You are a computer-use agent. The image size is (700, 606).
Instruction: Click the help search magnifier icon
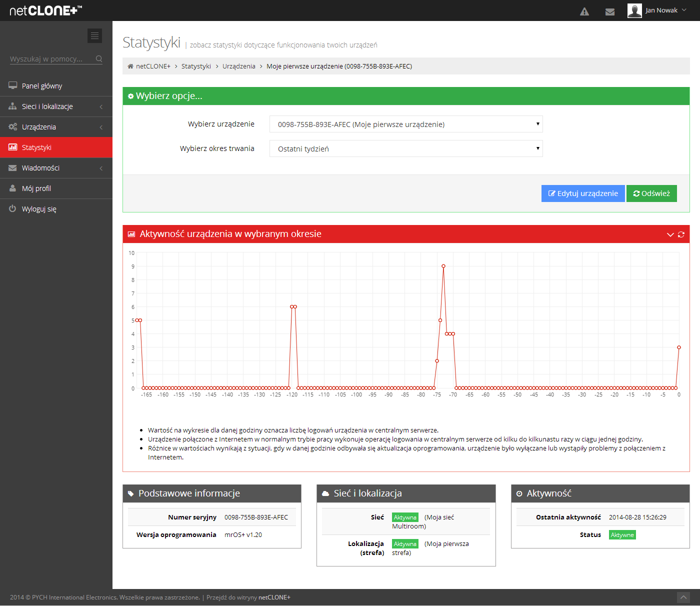pos(99,59)
